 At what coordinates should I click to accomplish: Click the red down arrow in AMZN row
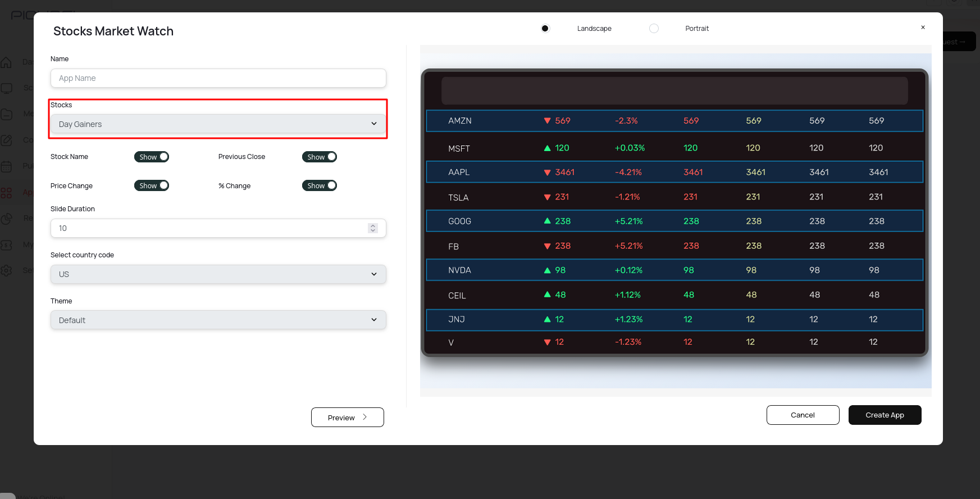(x=548, y=121)
